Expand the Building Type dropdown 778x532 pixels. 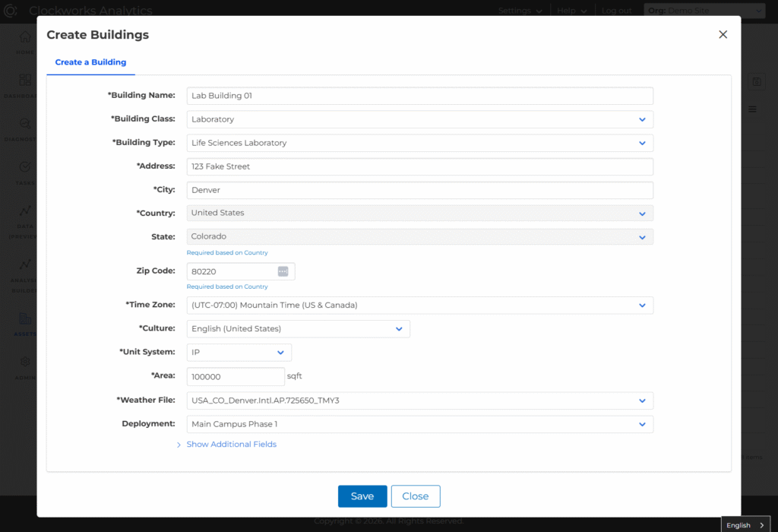click(419, 143)
